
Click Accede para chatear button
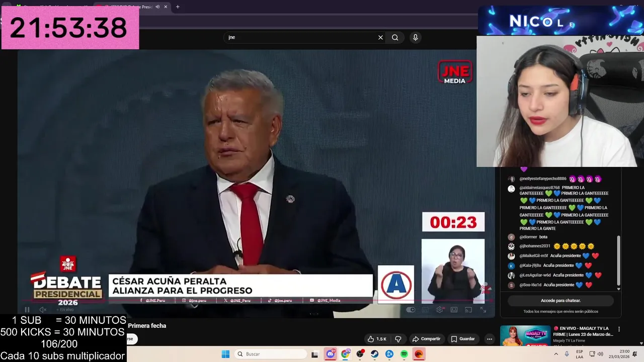click(x=560, y=301)
